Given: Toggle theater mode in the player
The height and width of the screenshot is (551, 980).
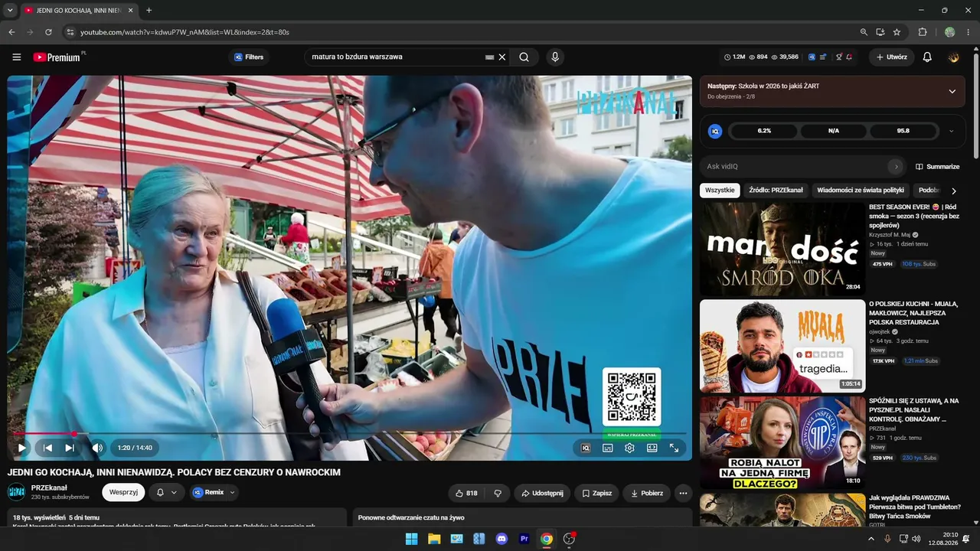Looking at the screenshot, I should (652, 448).
